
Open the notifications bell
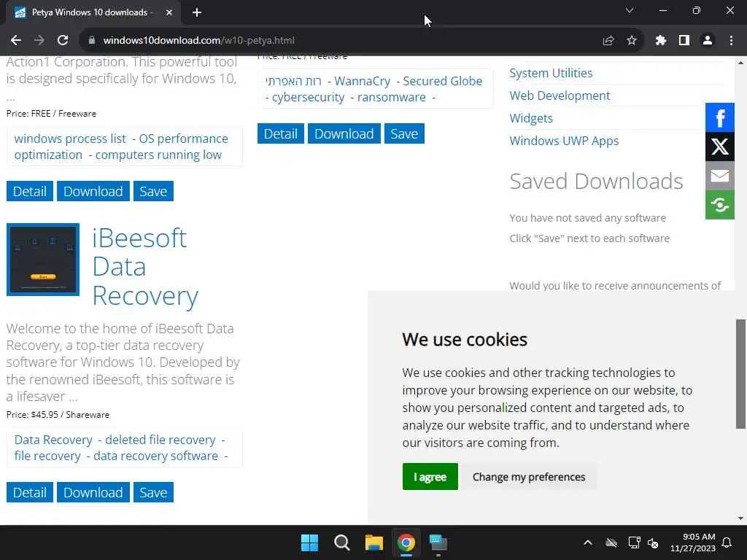click(727, 542)
